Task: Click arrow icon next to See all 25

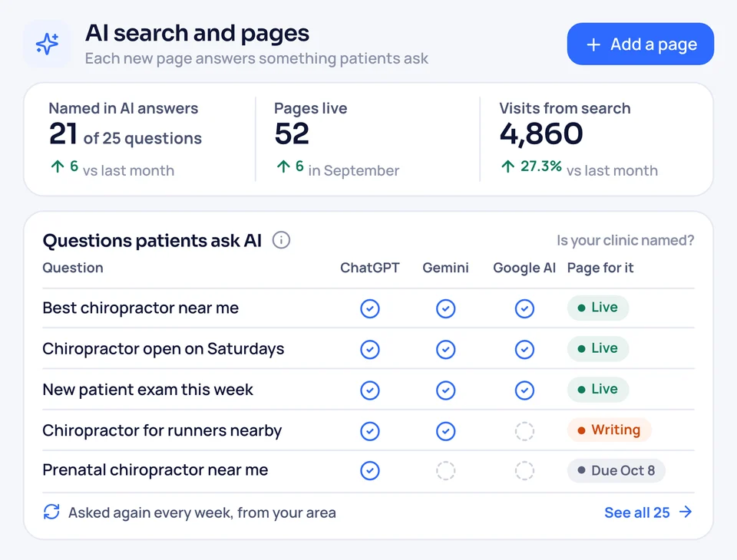Action: pos(686,512)
